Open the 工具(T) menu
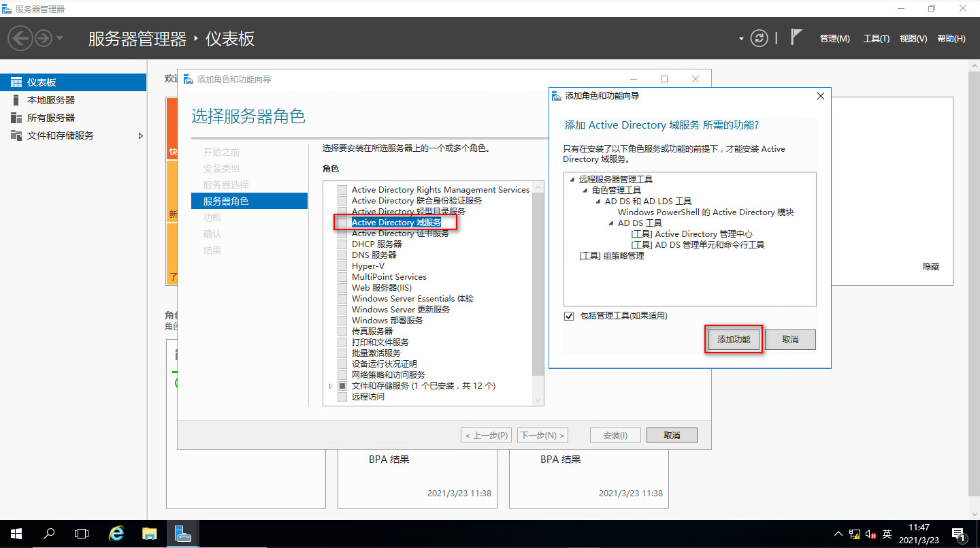 877,39
